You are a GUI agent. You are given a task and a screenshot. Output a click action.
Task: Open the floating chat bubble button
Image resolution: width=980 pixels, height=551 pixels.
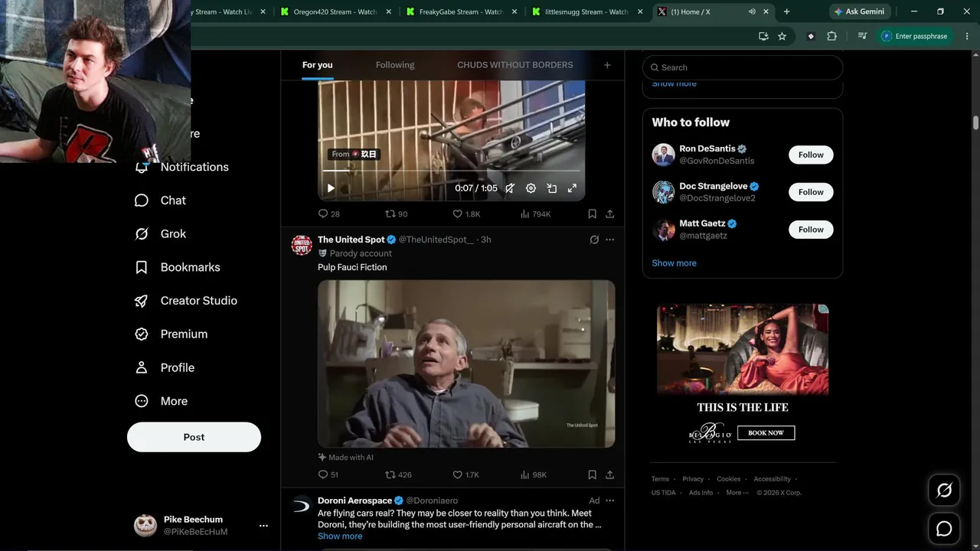click(x=944, y=529)
